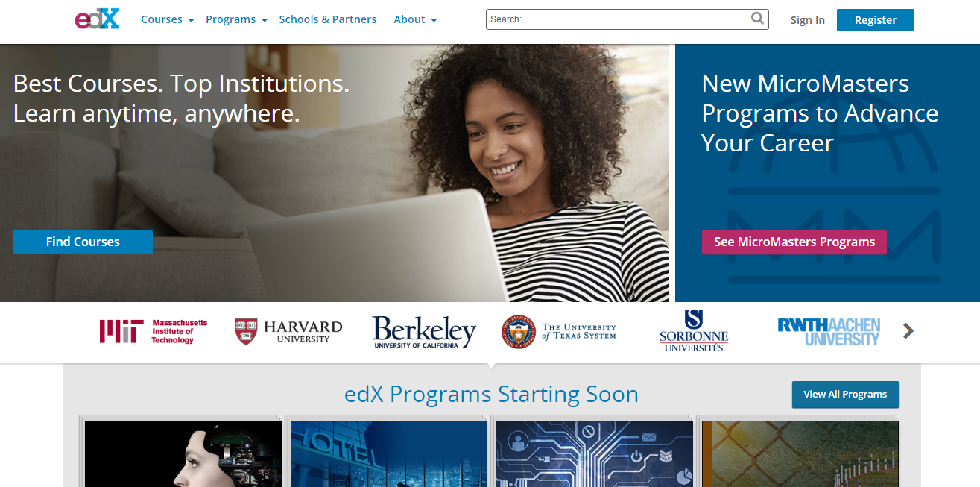Screen dimensions: 980x487
Task: Focus the Search input field
Action: point(627,19)
